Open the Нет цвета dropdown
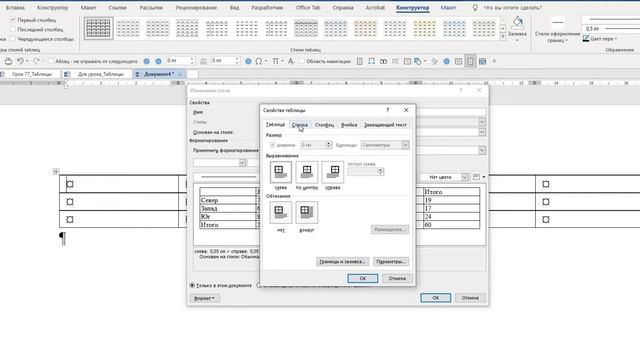The width and height of the screenshot is (640, 360). click(464, 177)
